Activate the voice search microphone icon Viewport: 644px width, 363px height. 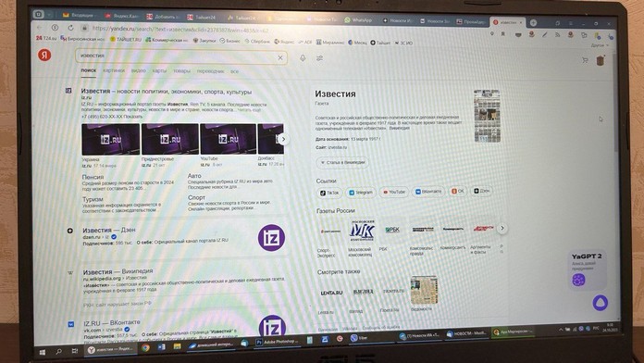click(x=303, y=58)
